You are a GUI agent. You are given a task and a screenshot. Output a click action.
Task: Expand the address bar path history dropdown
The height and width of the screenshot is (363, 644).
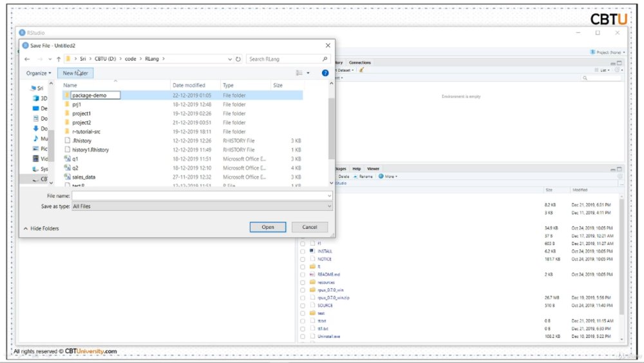coord(230,59)
